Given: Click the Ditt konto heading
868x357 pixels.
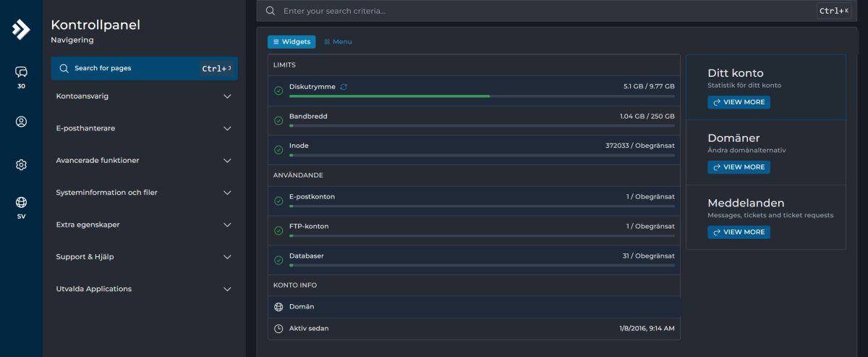Looking at the screenshot, I should (736, 73).
